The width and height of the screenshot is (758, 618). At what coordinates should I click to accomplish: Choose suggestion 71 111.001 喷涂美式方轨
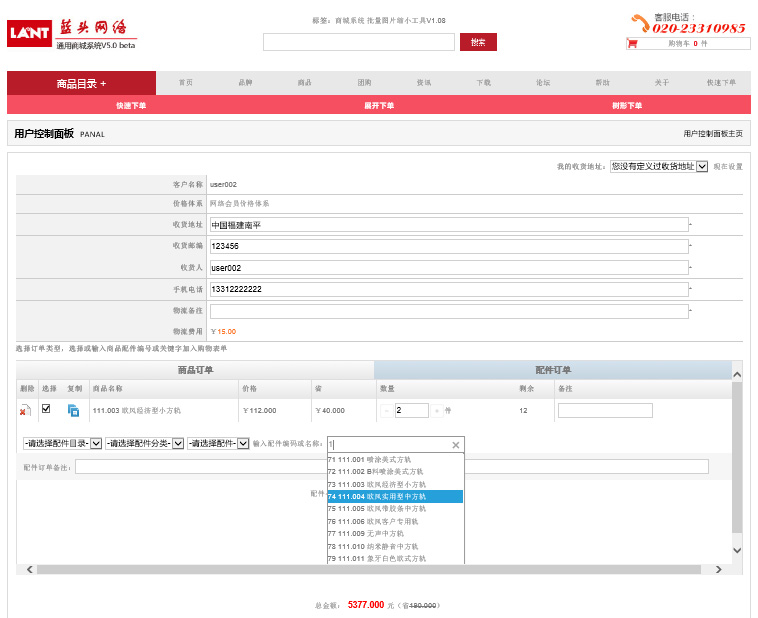pyautogui.click(x=395, y=459)
